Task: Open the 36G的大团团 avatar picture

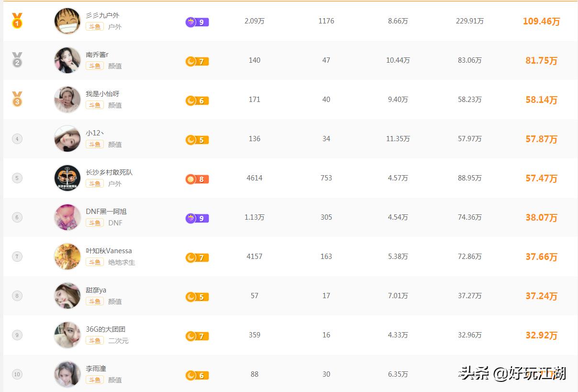Action: coord(67,335)
